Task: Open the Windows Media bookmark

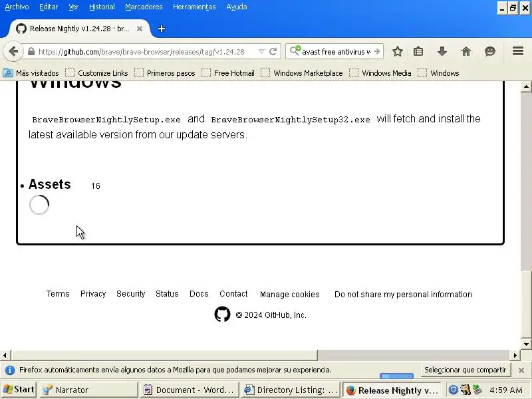Action: 380,73
